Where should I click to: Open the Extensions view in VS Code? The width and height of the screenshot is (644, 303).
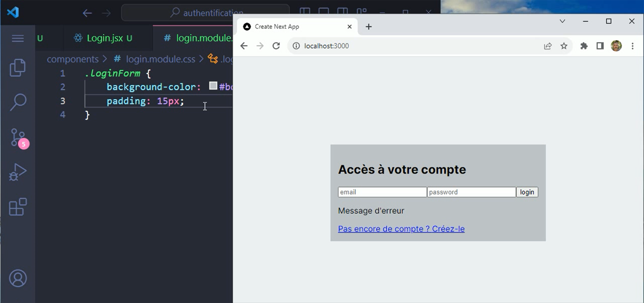[18, 207]
